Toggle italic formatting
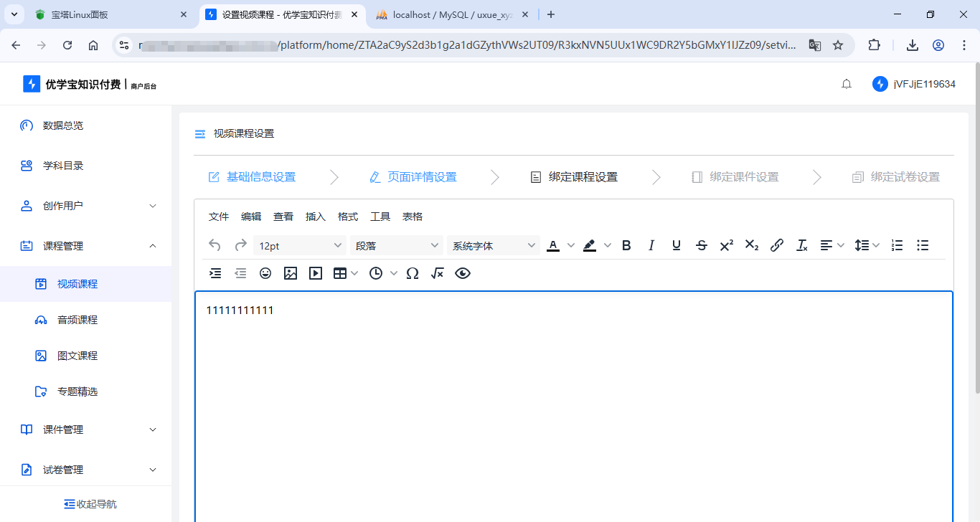The height and width of the screenshot is (522, 980). 651,245
